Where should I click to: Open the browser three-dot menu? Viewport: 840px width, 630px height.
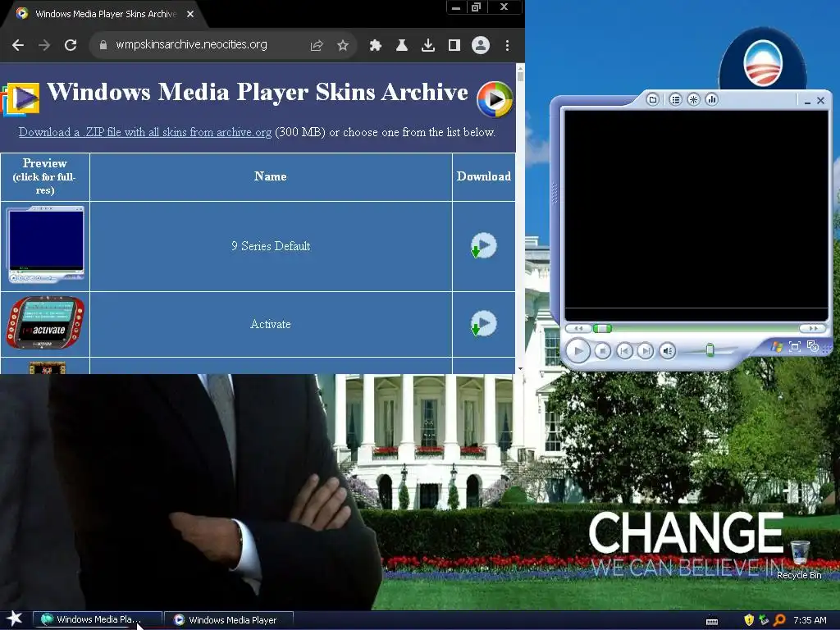point(507,46)
